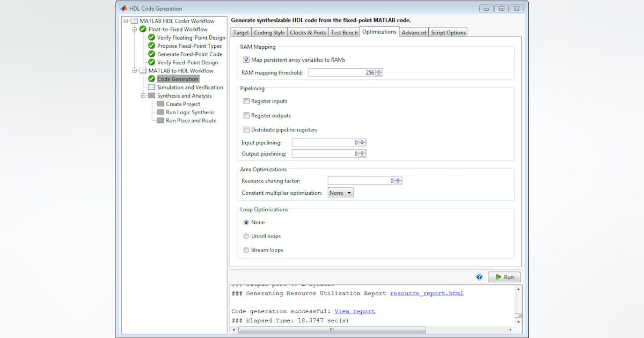Click the Simulation and Verification step icon
This screenshot has width=644, height=338.
click(151, 87)
